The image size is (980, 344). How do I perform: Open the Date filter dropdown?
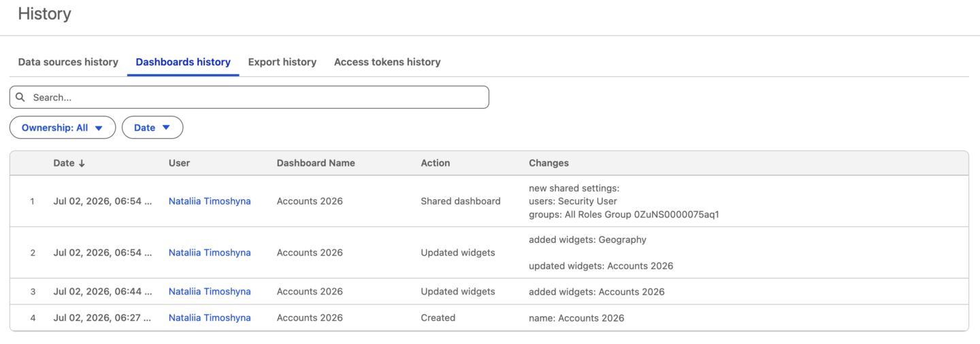tap(152, 128)
